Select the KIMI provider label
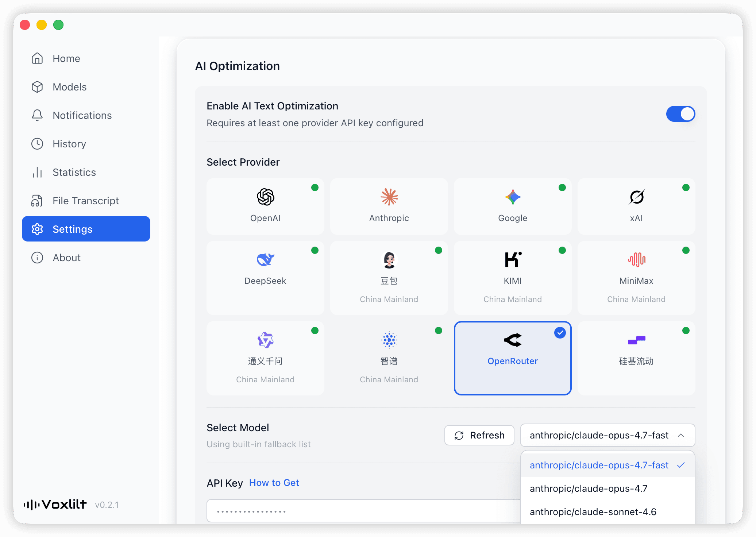Viewport: 756px width, 537px height. click(x=513, y=281)
